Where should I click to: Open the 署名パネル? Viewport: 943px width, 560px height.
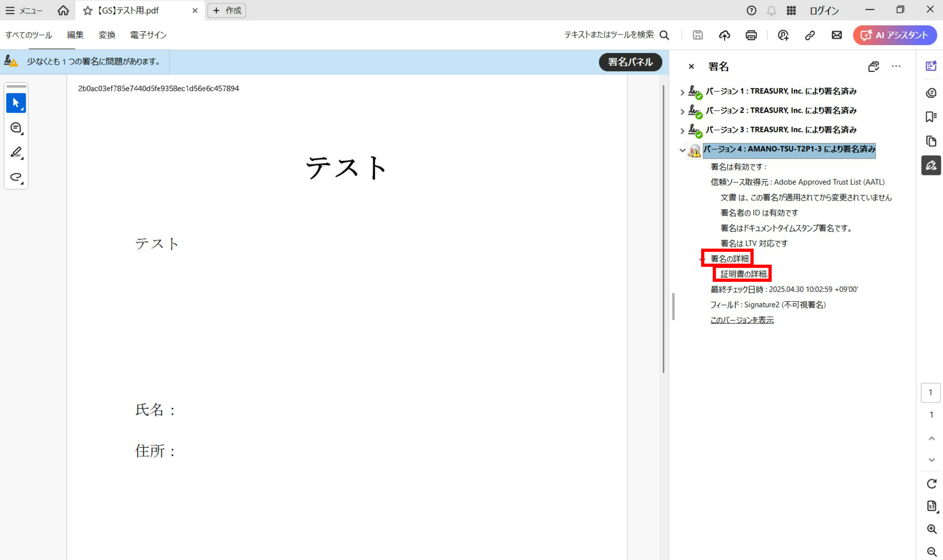coord(630,62)
